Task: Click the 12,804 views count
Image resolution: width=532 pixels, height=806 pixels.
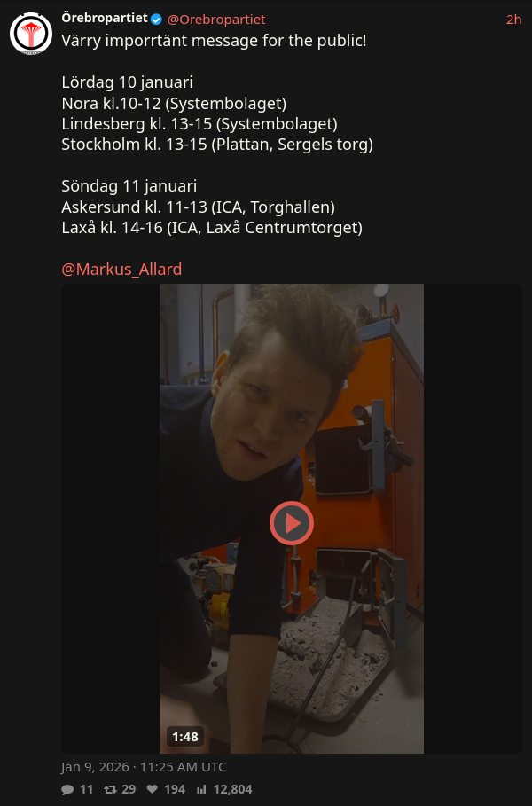Action: click(233, 789)
